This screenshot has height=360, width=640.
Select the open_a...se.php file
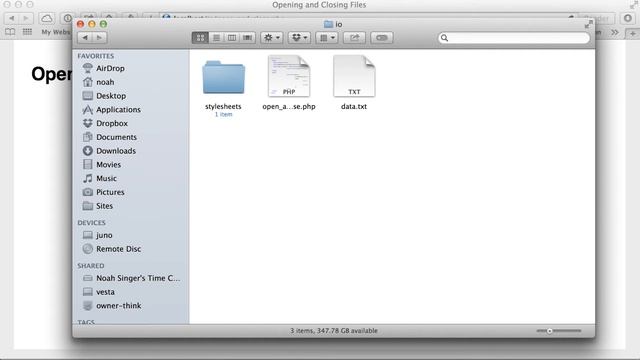point(289,76)
